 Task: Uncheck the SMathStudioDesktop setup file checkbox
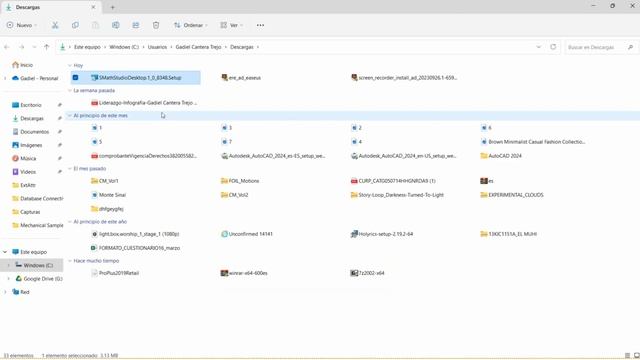coord(76,78)
